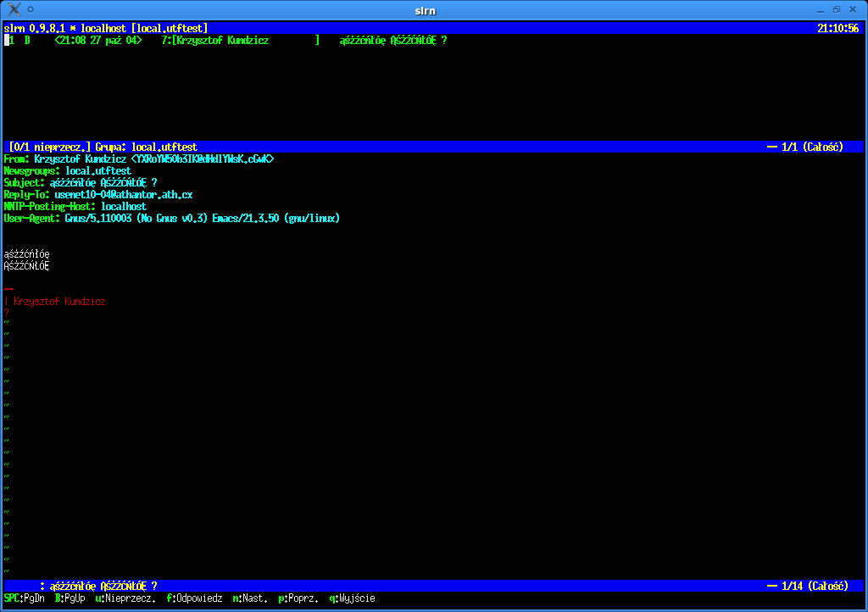Click the clock showing 21:10:56
Screen dimensions: 868x612
click(x=837, y=28)
